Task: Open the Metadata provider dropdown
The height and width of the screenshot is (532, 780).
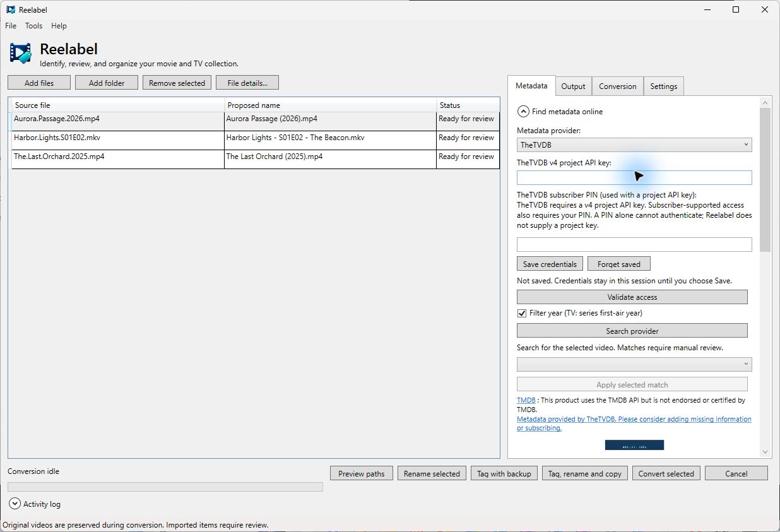Action: coord(634,145)
